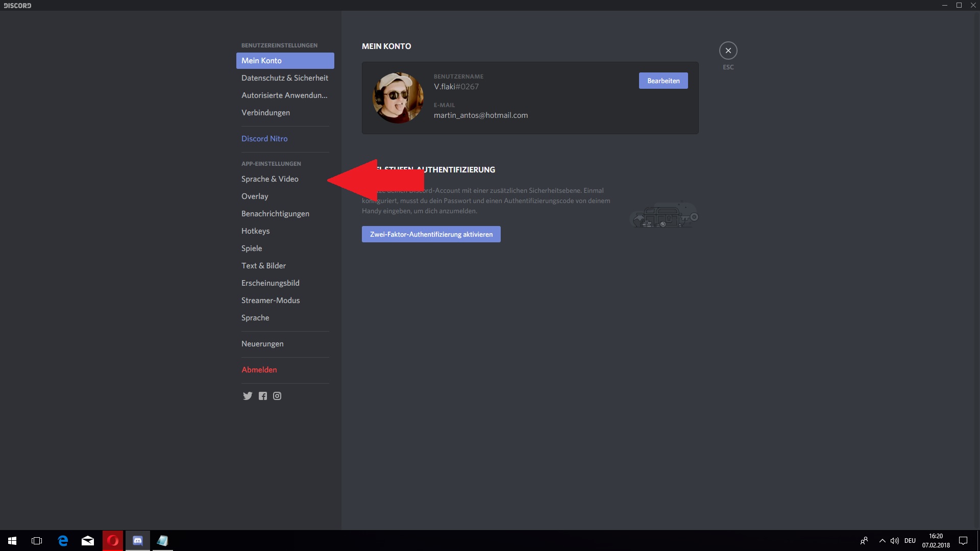
Task: Open Discord Nitro page
Action: (x=285, y=139)
